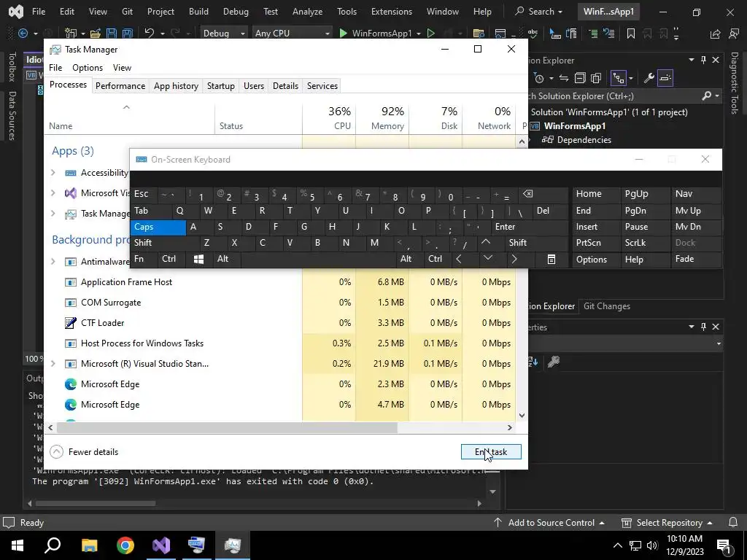Open the Debug configuration dropdown
This screenshot has width=747, height=560.
tap(223, 34)
